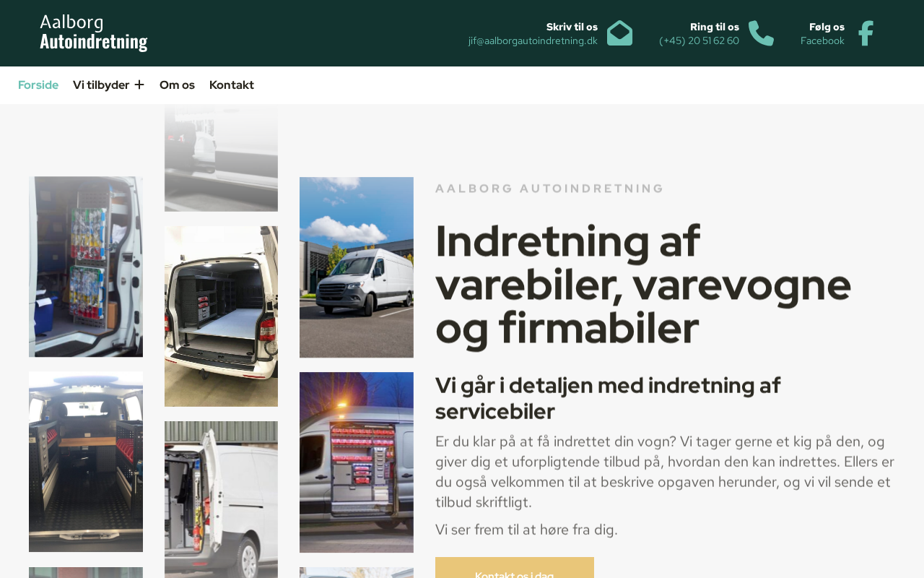Image resolution: width=924 pixels, height=578 pixels.
Task: Open the silver Sprinter van outdoor photo
Action: point(357,267)
